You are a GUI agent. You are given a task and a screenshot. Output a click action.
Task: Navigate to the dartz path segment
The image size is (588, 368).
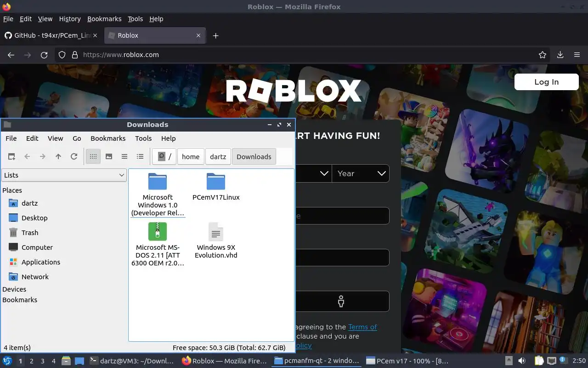coord(218,156)
